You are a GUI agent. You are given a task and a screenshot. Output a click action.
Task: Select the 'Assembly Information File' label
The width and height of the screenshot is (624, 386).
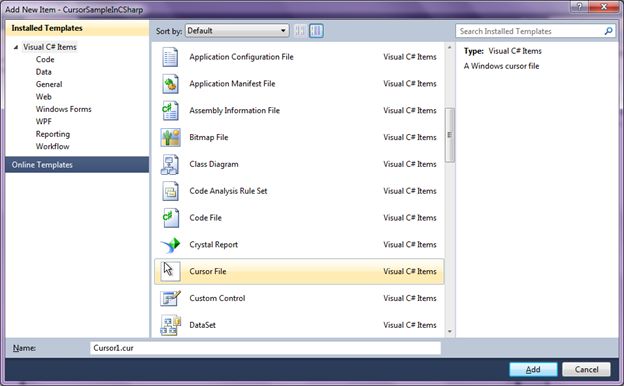(234, 111)
